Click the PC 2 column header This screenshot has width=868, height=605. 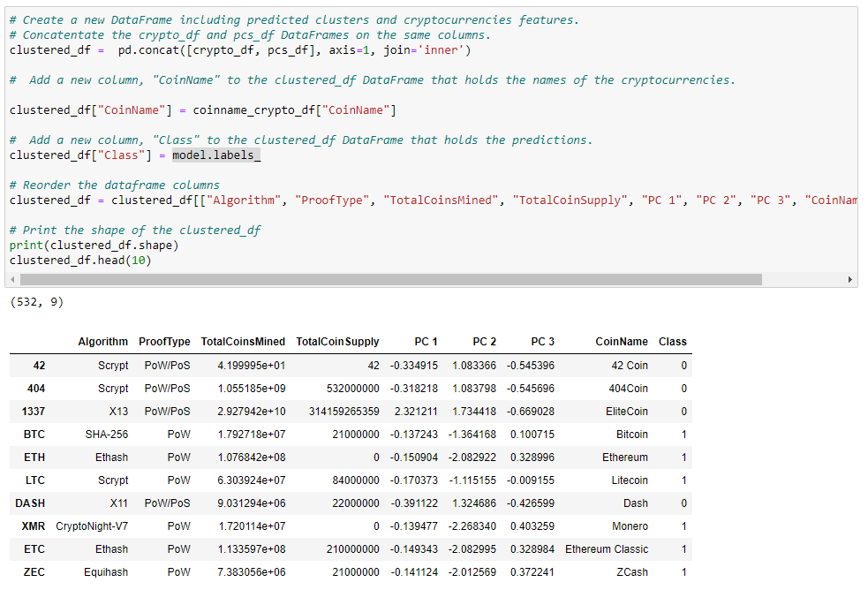[x=485, y=342]
